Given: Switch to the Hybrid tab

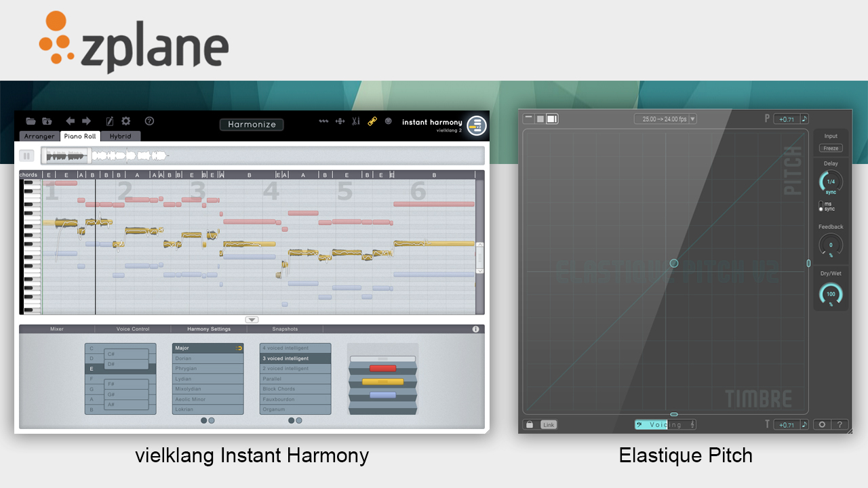Looking at the screenshot, I should point(120,136).
